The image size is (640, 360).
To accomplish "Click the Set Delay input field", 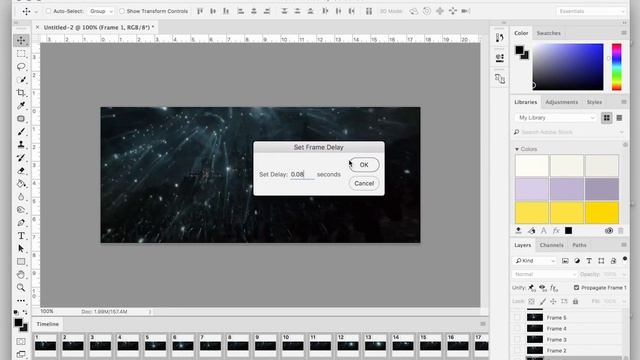I will point(302,174).
